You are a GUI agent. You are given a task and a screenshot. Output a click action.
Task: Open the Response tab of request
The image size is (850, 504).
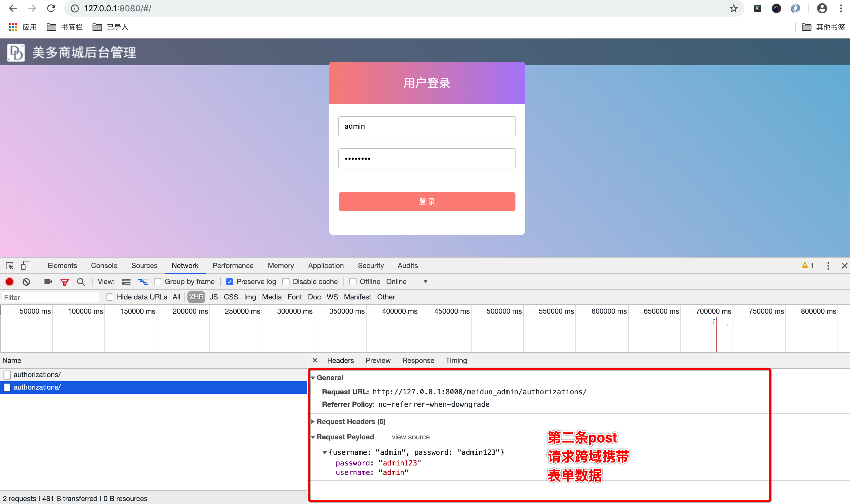pos(418,360)
